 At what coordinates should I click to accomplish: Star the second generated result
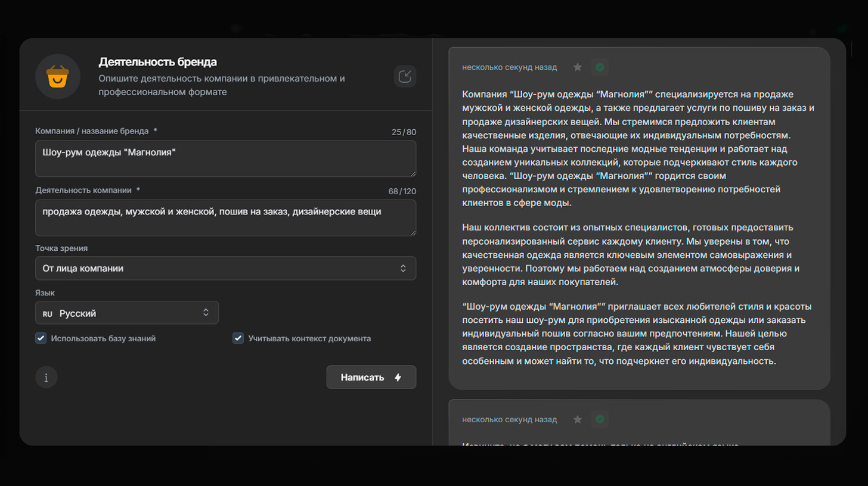pyautogui.click(x=577, y=419)
